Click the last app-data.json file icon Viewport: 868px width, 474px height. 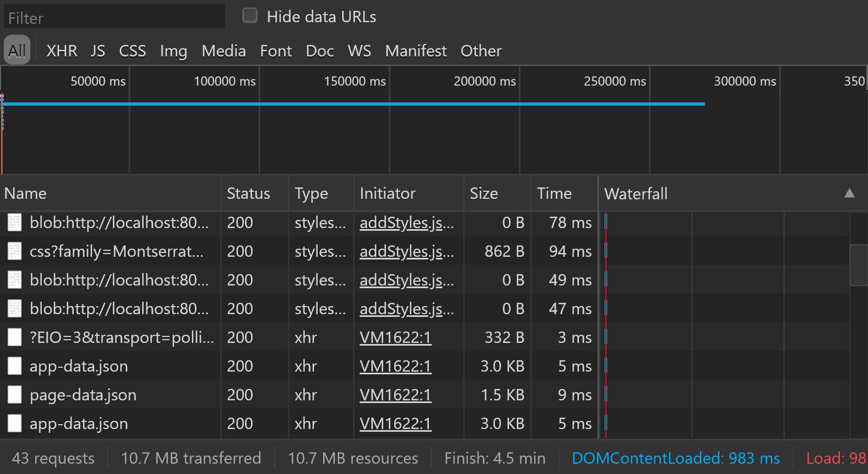pyautogui.click(x=15, y=424)
